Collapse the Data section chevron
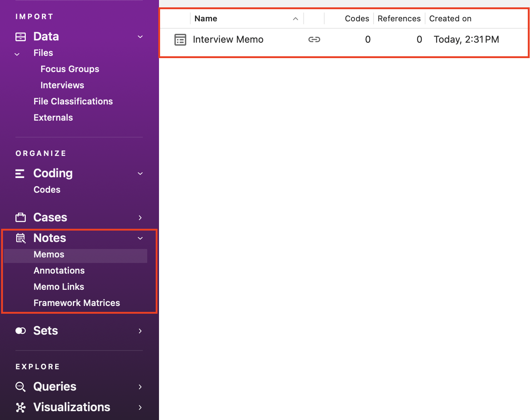530x420 pixels. click(140, 37)
